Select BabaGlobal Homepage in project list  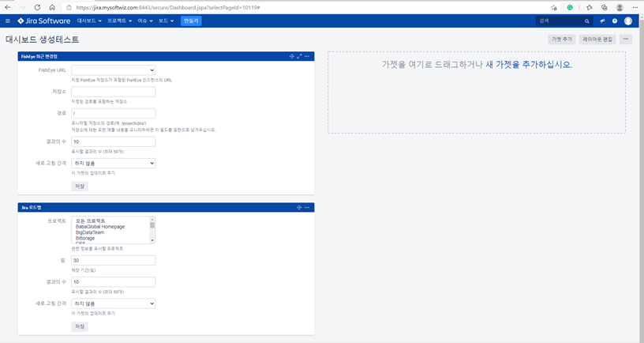tap(100, 227)
